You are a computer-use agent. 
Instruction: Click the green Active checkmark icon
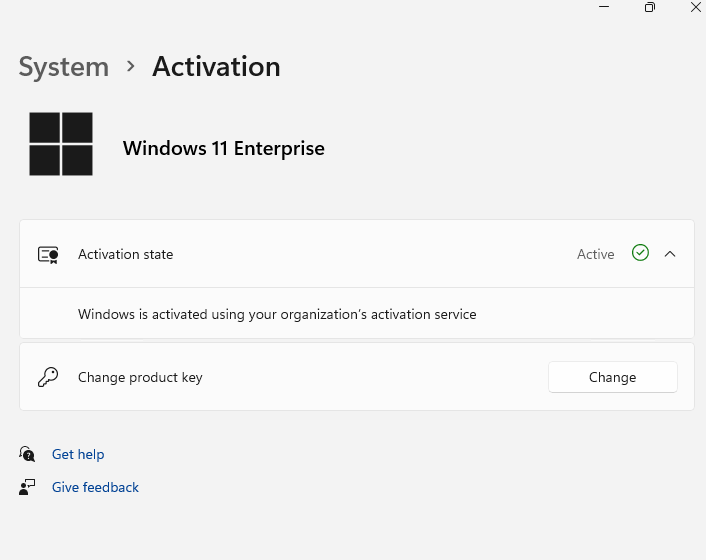click(x=640, y=253)
